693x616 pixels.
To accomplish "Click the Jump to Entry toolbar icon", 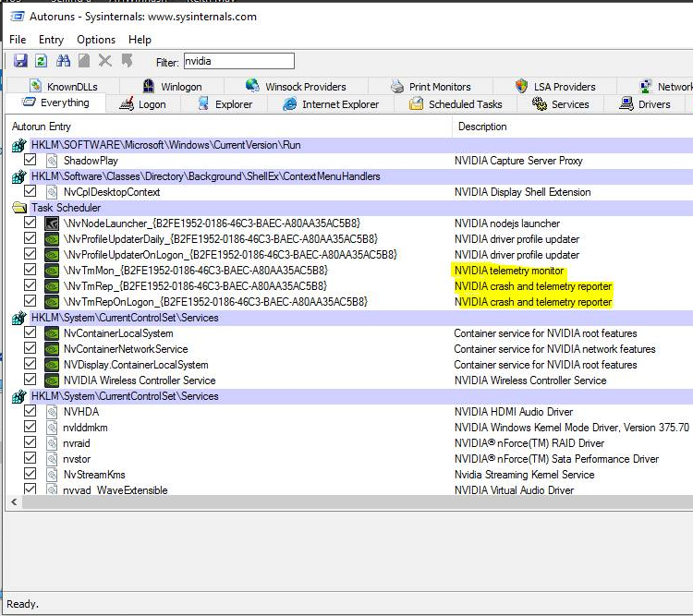I will tap(127, 61).
